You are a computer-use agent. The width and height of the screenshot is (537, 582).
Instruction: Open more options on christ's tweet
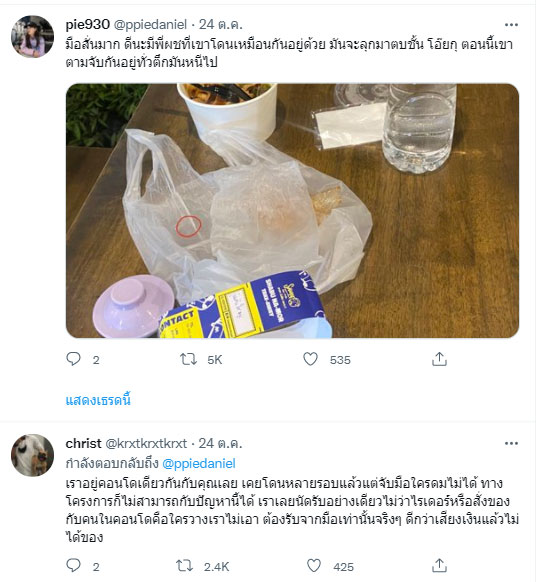click(511, 443)
